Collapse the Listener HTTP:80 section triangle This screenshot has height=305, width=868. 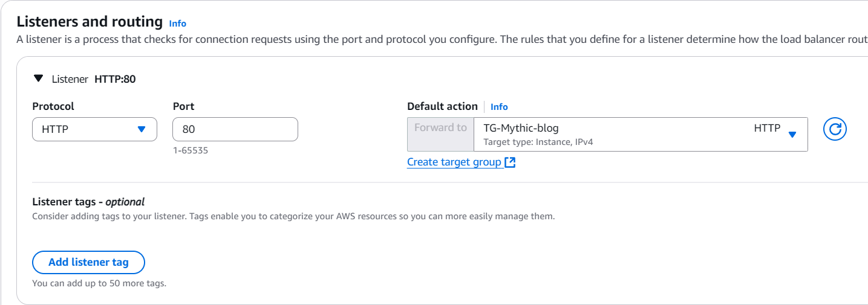click(39, 79)
